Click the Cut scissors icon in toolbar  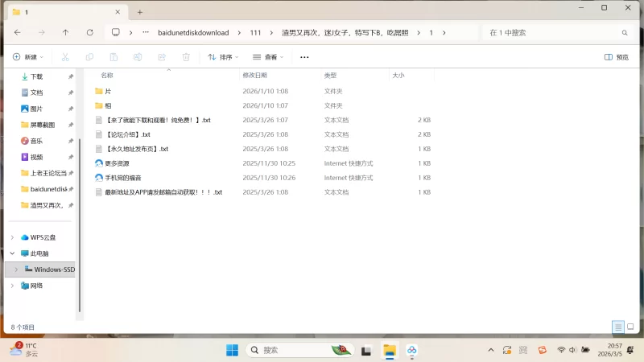click(x=65, y=57)
